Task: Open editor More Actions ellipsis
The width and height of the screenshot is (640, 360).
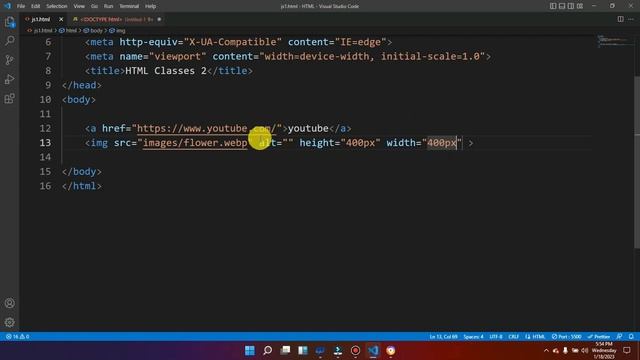Action: pos(631,19)
